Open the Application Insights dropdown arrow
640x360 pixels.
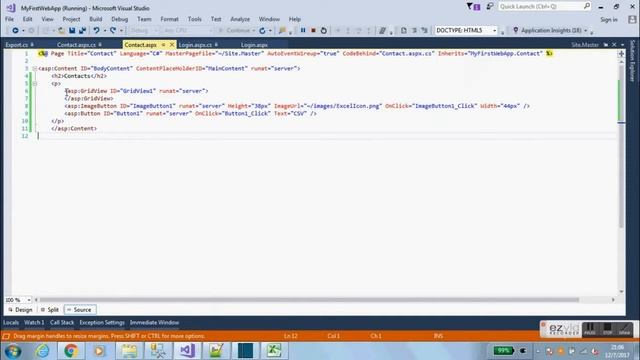click(x=586, y=31)
